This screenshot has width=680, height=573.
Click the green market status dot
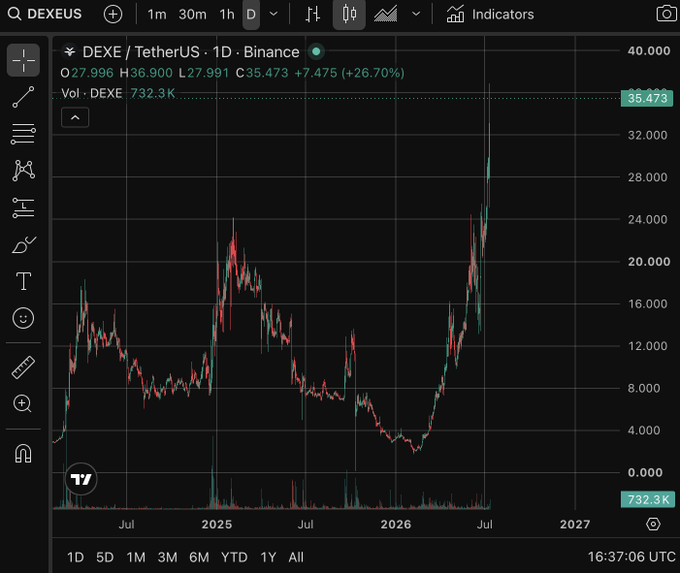(x=316, y=52)
